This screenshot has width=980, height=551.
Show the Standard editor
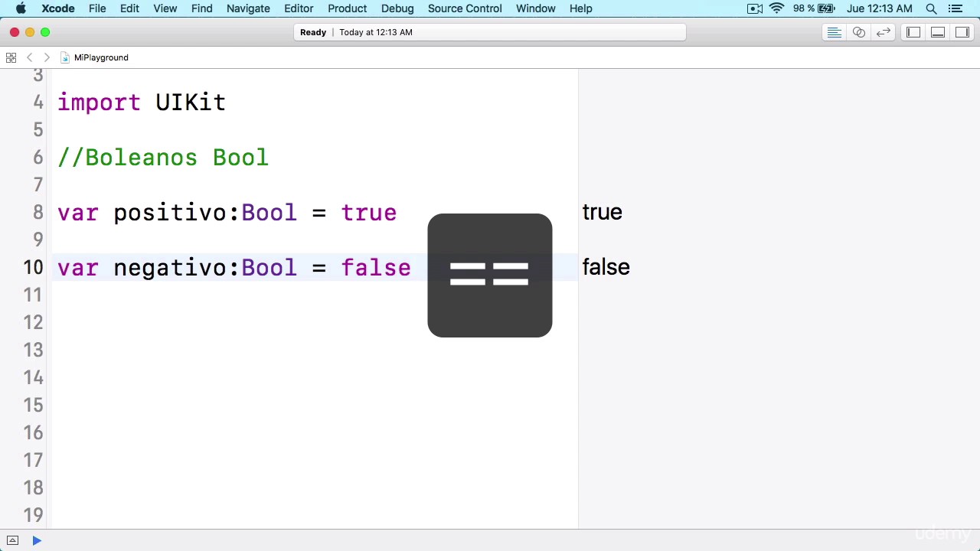(x=835, y=32)
